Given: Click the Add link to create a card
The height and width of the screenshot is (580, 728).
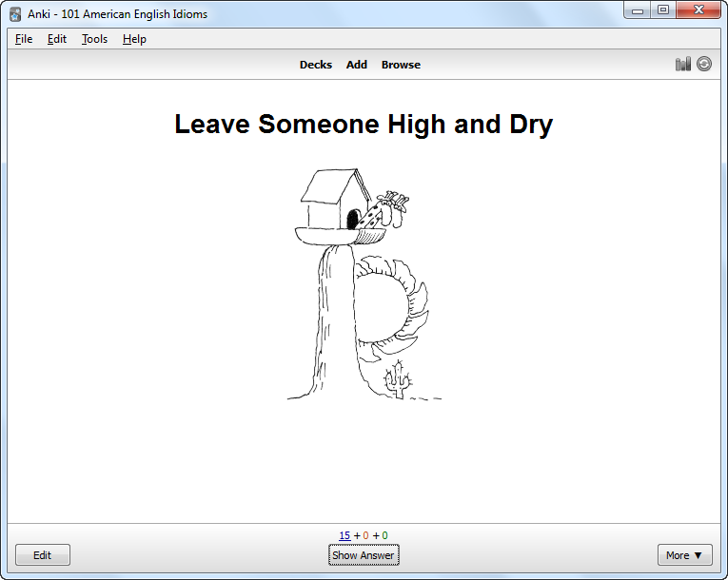Looking at the screenshot, I should pos(357,65).
